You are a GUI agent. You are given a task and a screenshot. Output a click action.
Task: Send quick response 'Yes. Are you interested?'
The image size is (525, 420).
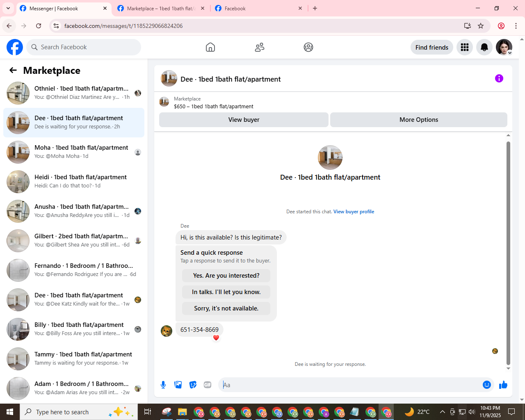[226, 276]
